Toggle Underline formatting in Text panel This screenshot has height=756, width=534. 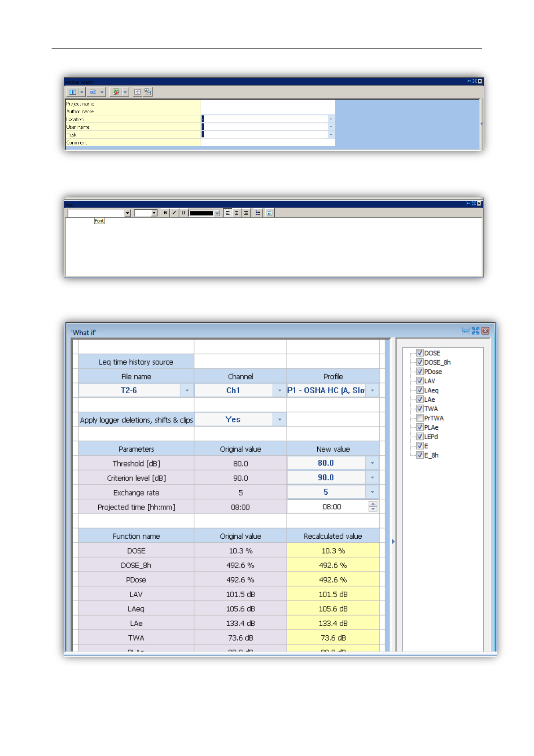point(183,213)
